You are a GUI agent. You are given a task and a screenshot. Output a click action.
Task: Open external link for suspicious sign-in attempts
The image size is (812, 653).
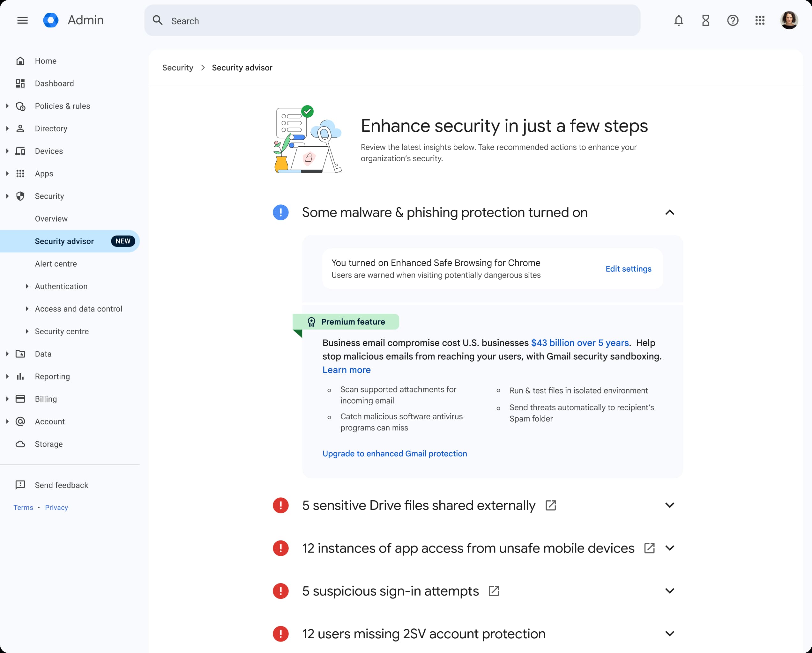click(x=494, y=591)
